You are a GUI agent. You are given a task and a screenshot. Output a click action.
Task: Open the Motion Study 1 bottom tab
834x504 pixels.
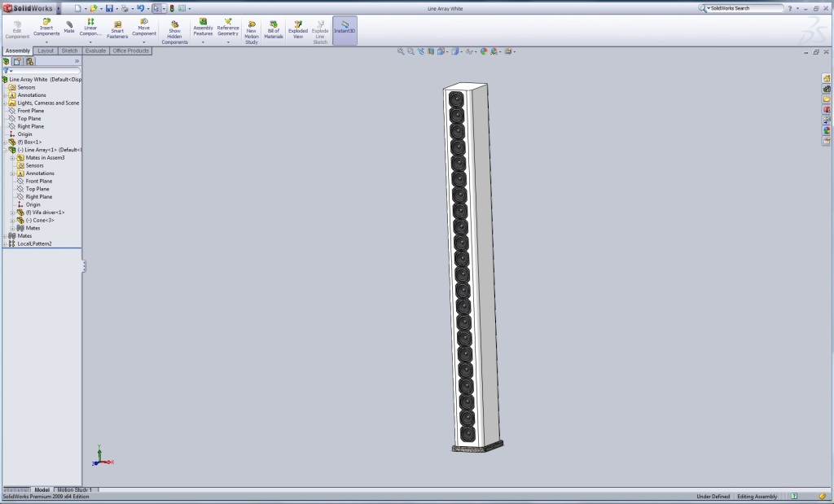(x=75, y=489)
